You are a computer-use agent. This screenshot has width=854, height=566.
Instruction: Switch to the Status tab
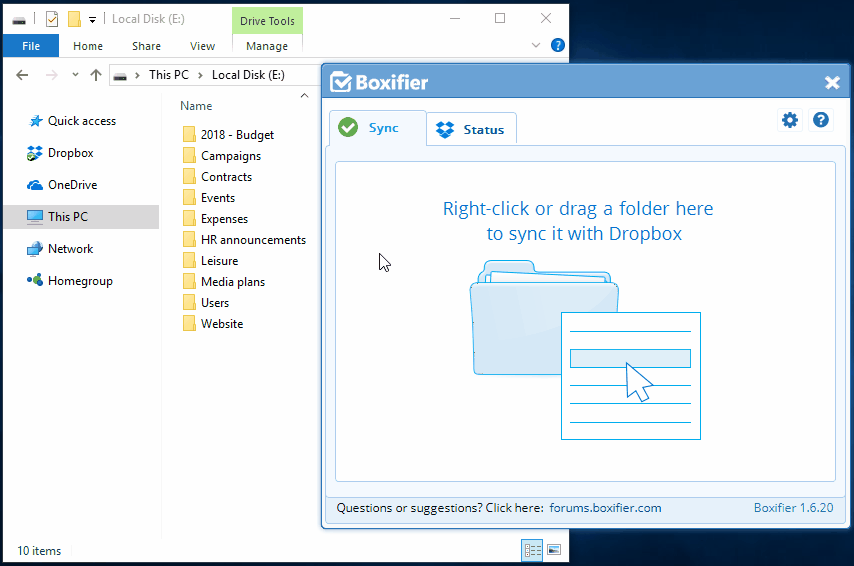pos(471,130)
